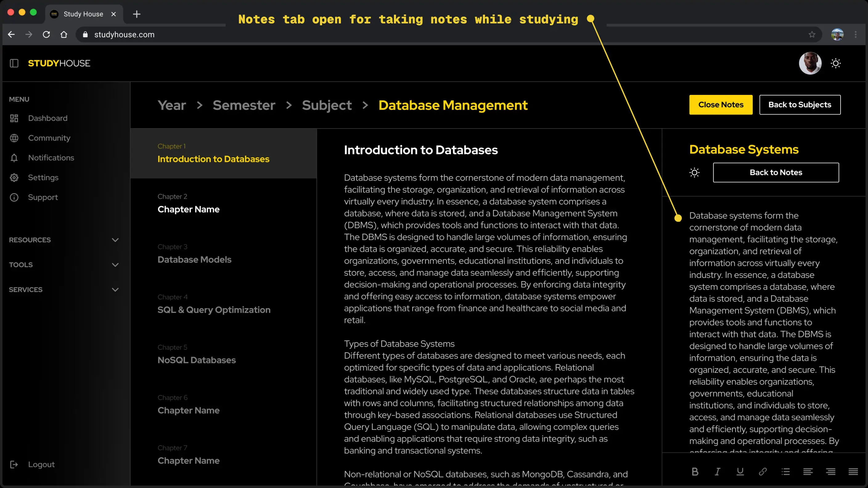Screen dimensions: 868x488
Task: Select Chapter 7 Chapter Name
Action: pos(223,455)
